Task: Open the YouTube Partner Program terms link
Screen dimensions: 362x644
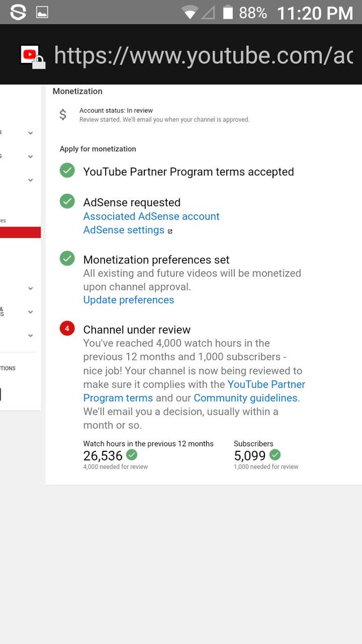Action: click(194, 391)
